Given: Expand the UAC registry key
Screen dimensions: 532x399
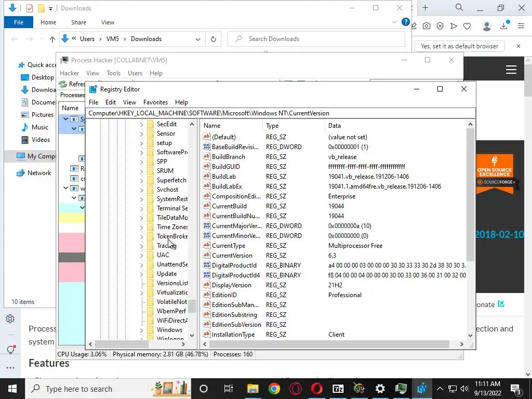Looking at the screenshot, I should click(142, 256).
